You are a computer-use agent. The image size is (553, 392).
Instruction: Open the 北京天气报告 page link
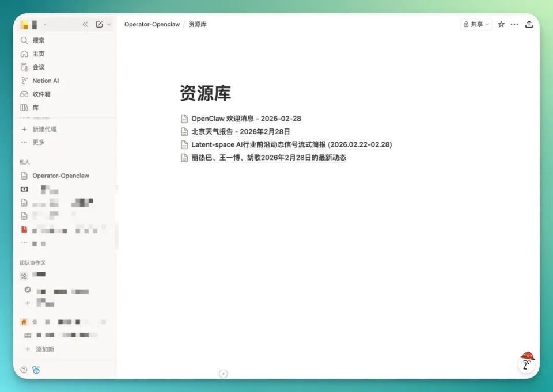click(239, 131)
